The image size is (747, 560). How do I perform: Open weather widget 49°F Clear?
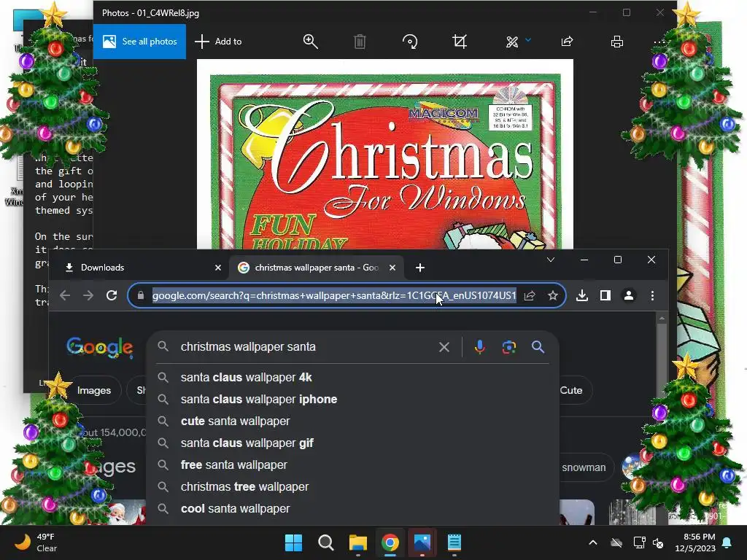point(37,542)
